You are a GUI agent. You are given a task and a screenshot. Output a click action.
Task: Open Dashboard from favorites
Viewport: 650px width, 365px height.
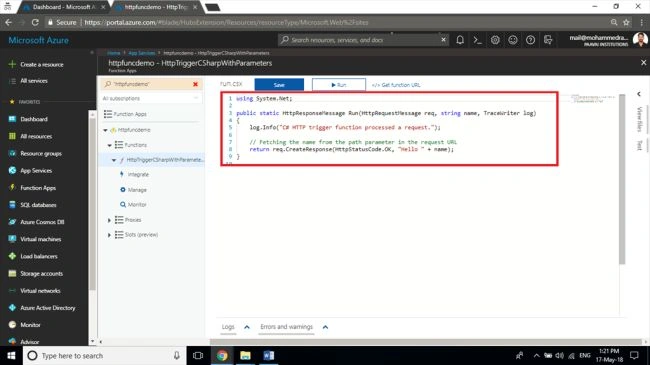click(34, 119)
